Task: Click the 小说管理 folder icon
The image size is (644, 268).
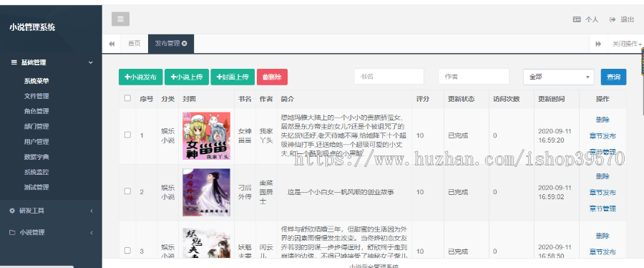Action: [12, 232]
